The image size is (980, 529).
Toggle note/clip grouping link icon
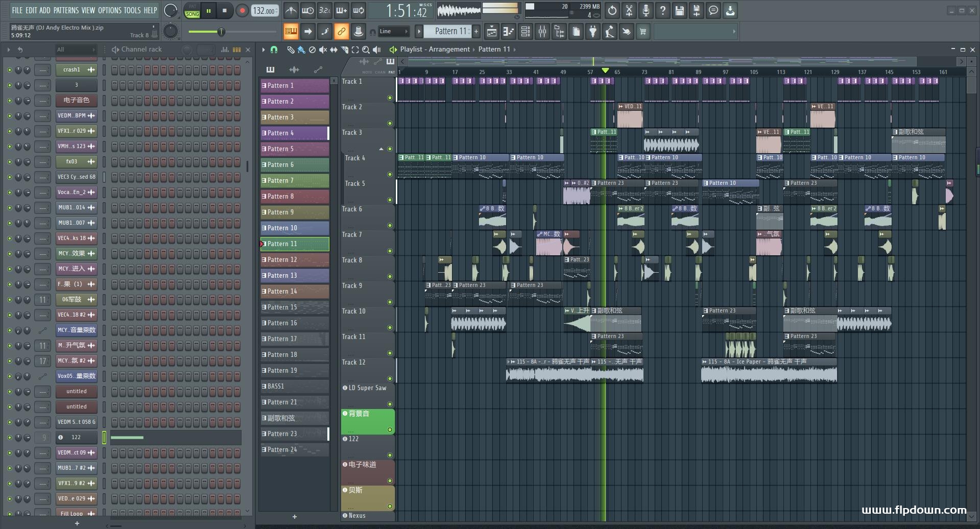coord(341,32)
